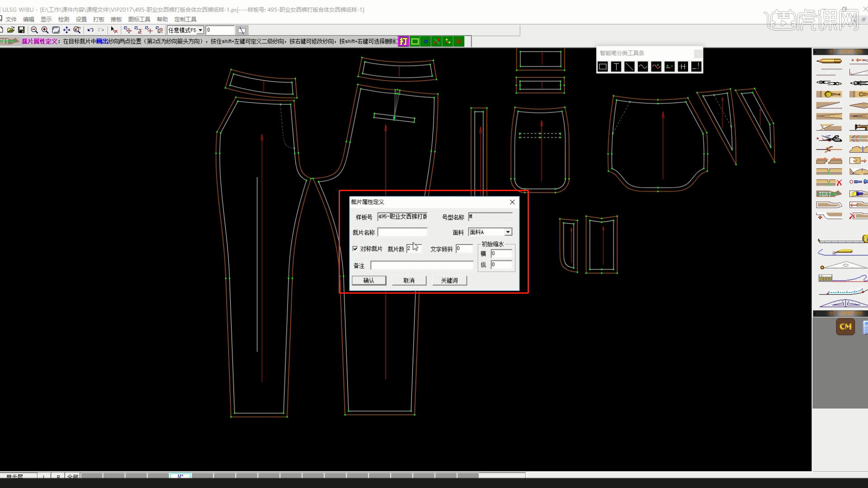This screenshot has width=868, height=488.
Task: Select the smart pen tool in right panel
Action: coord(829,61)
